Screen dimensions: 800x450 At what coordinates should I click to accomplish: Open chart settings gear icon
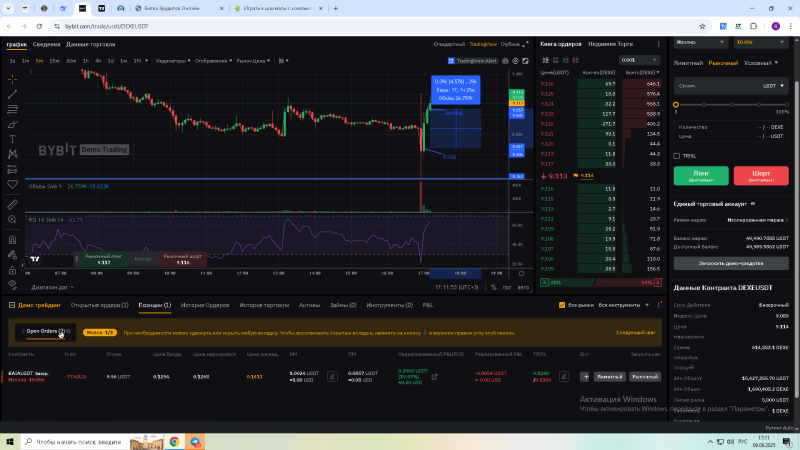pyautogui.click(x=505, y=61)
